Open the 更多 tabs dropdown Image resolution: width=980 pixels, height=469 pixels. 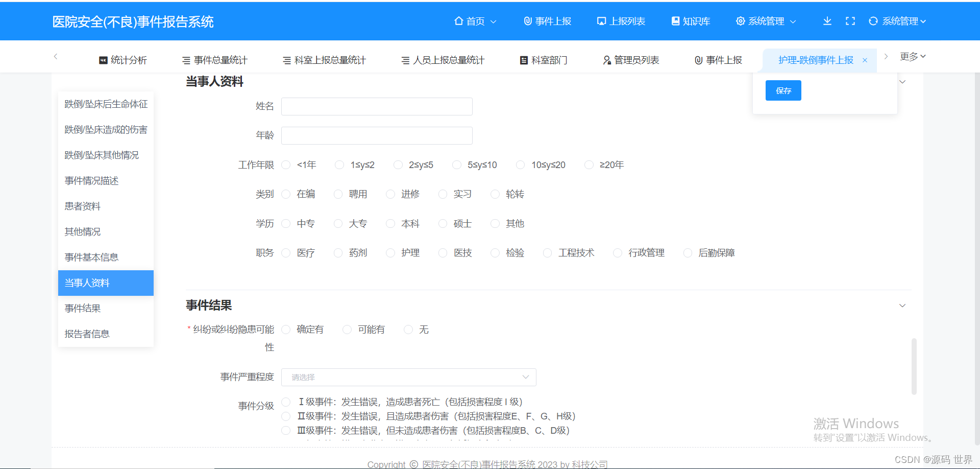point(913,56)
